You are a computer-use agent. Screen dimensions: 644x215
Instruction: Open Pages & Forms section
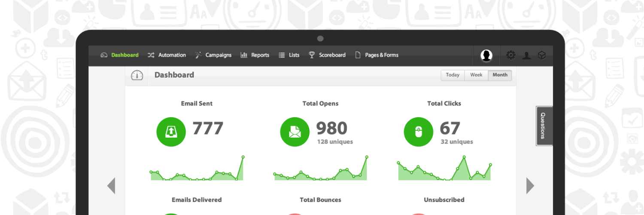point(377,55)
